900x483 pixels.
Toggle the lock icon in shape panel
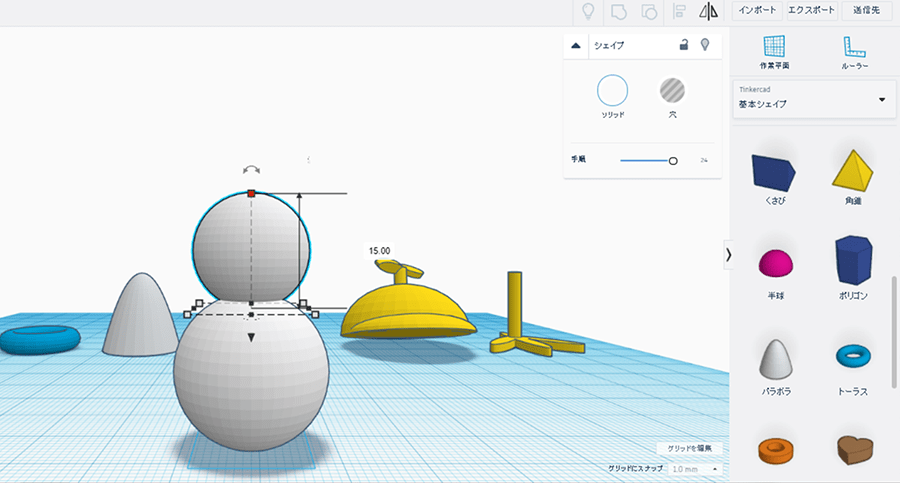coord(684,45)
